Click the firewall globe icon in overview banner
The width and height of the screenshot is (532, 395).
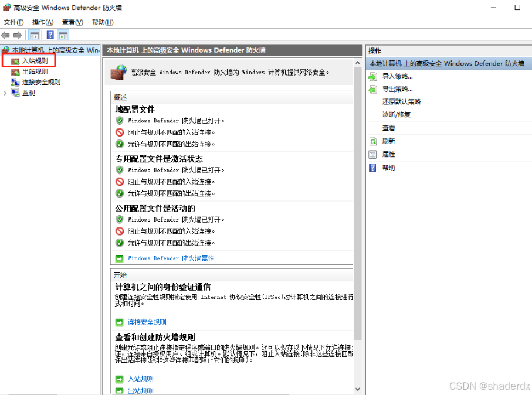click(118, 73)
